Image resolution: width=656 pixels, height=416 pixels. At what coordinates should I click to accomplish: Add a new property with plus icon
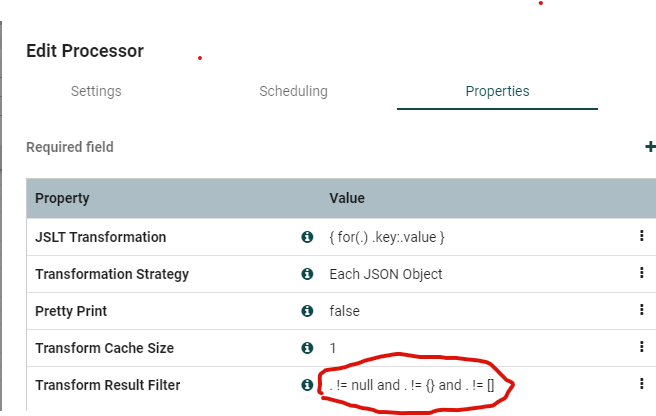click(650, 147)
